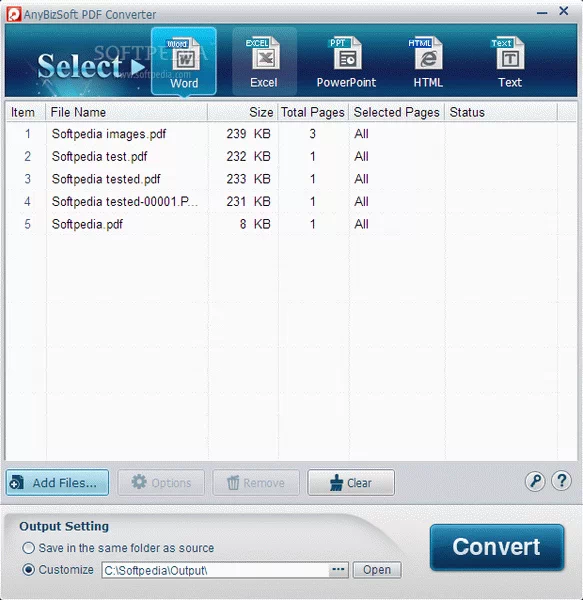Image resolution: width=583 pixels, height=600 pixels.
Task: Open the Options button
Action: 161,483
